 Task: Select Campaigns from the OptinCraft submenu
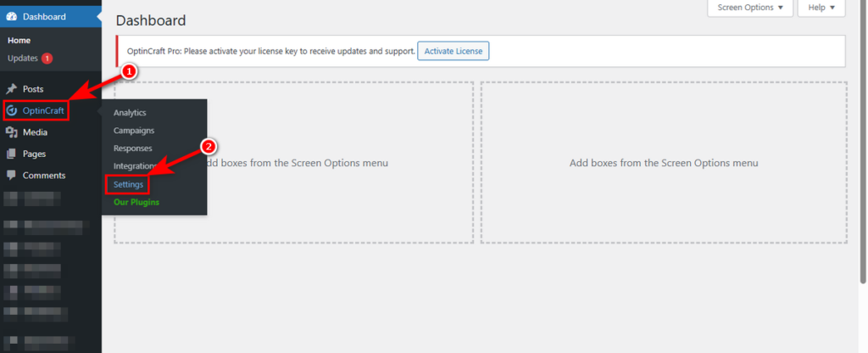(134, 131)
